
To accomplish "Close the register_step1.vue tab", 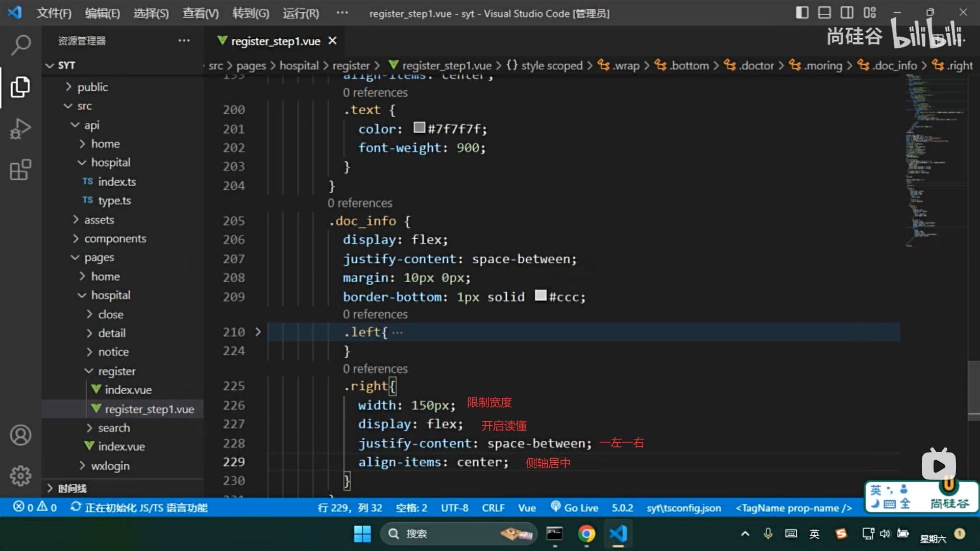I will (332, 41).
